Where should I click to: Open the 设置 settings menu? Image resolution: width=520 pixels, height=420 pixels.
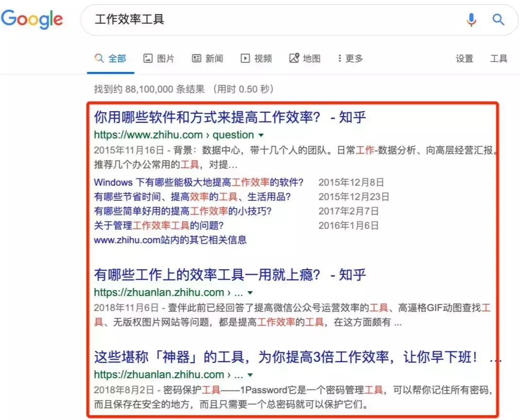464,58
